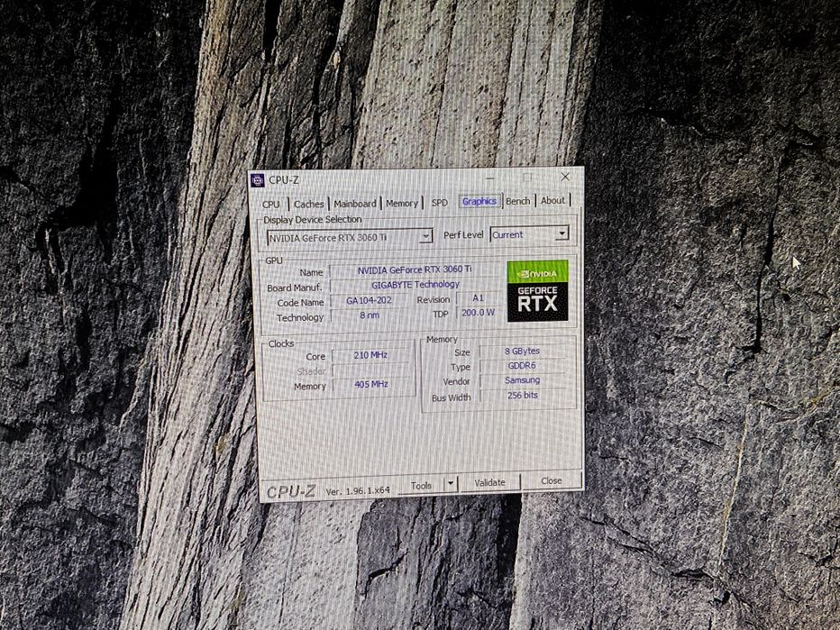840x630 pixels.
Task: Click the GDDR6 memory type value
Action: click(x=523, y=365)
